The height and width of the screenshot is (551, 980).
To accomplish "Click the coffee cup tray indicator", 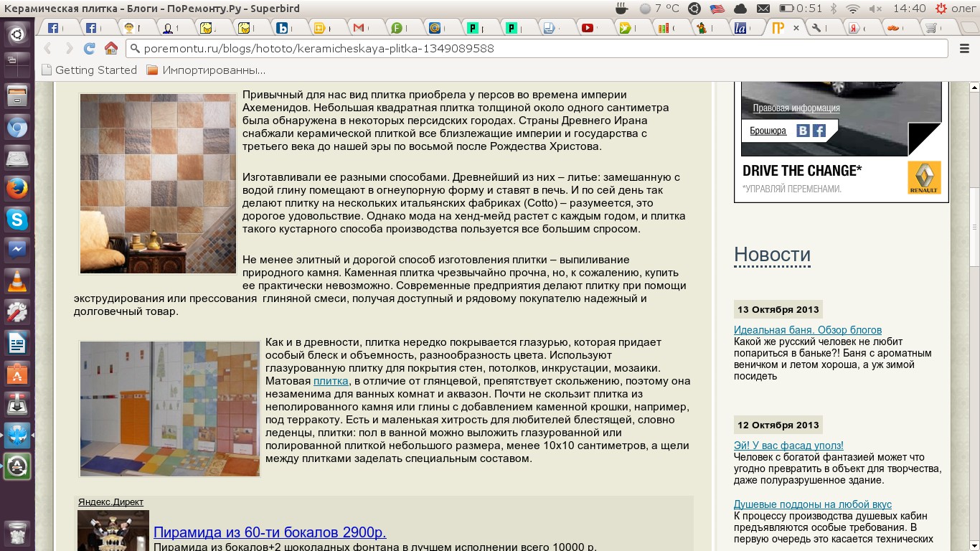I will pos(621,9).
